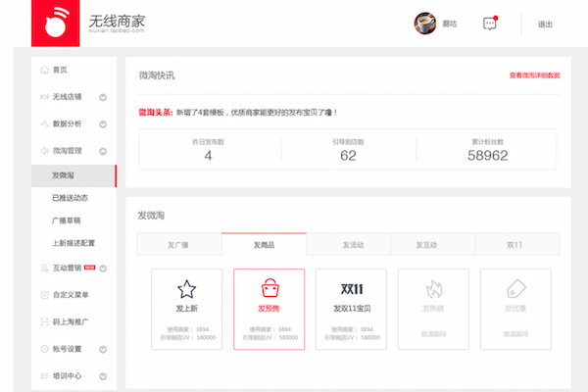
Task: Click the 帐号设置 gear icon
Action: 45,349
